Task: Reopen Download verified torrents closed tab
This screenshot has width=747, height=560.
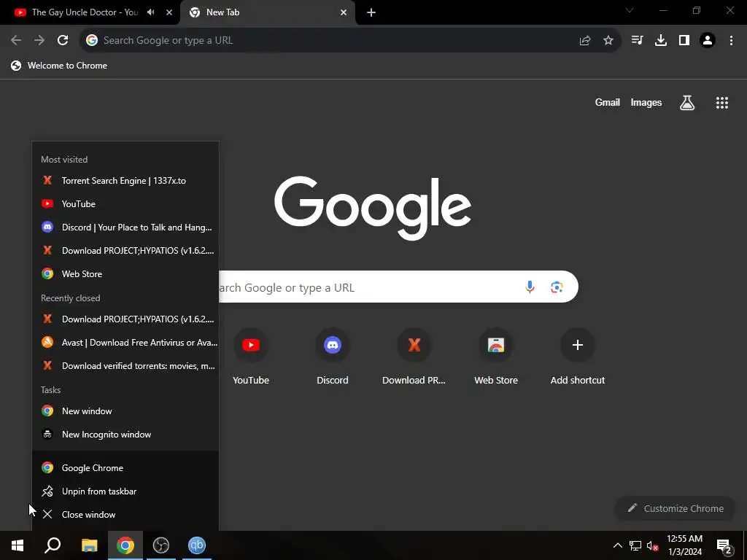Action: pos(125,366)
